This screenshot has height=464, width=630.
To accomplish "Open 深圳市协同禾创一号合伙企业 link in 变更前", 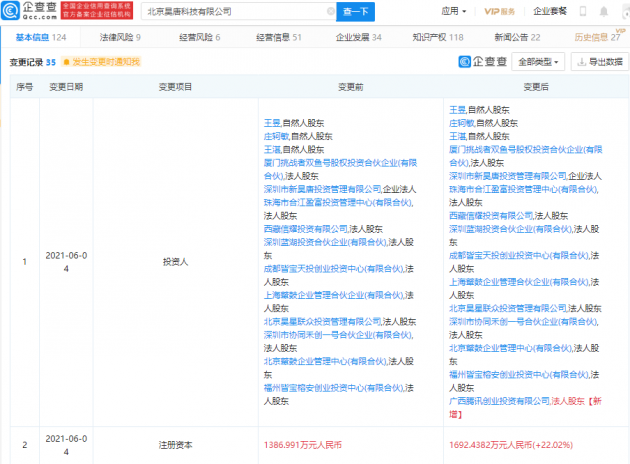I will pyautogui.click(x=338, y=335).
